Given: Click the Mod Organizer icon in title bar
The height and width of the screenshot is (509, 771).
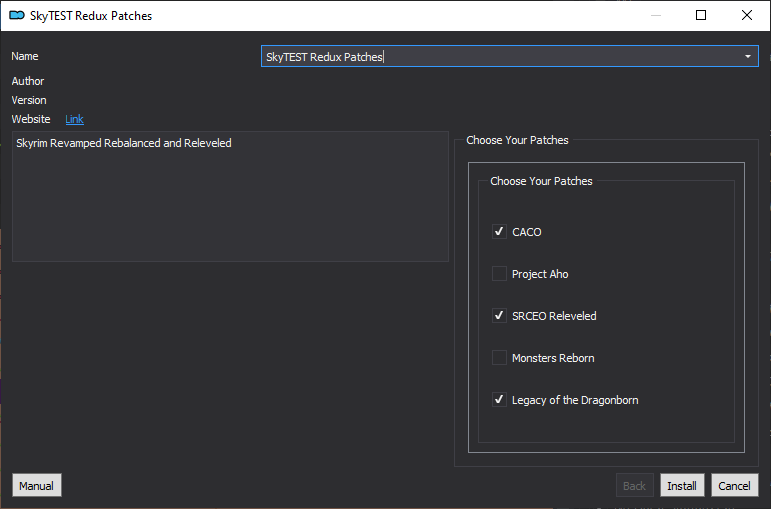Looking at the screenshot, I should [17, 15].
